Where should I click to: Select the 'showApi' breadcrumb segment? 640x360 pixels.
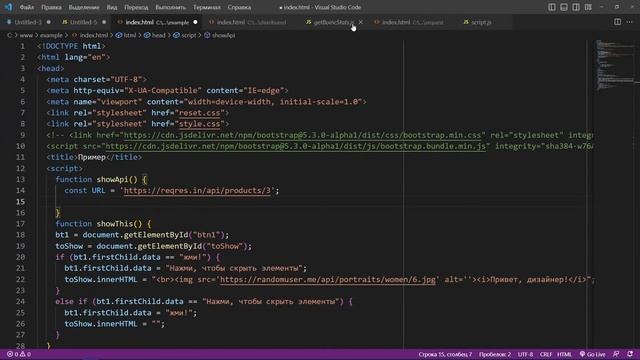(223, 36)
